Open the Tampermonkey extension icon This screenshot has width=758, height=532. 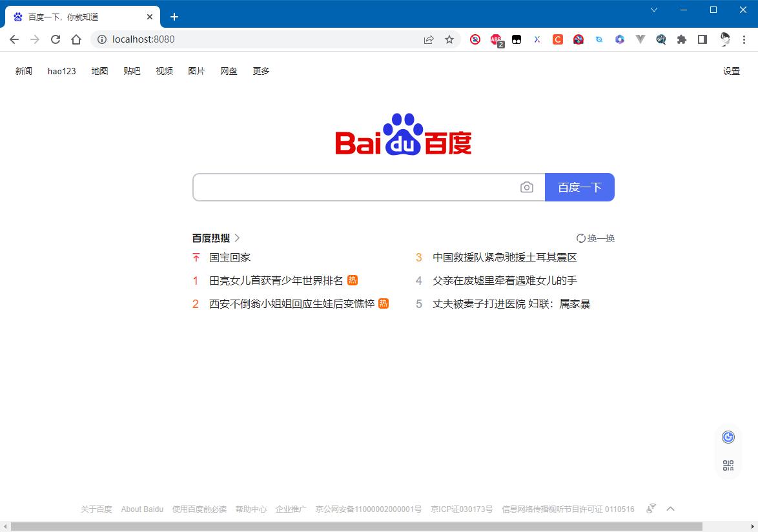(x=517, y=39)
